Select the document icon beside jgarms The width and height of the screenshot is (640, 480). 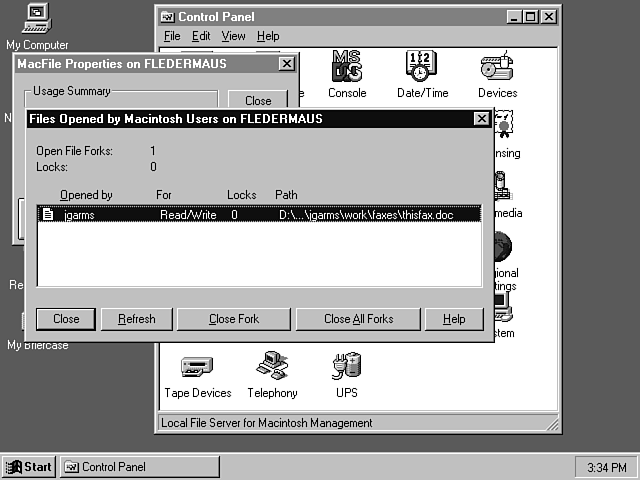point(47,214)
